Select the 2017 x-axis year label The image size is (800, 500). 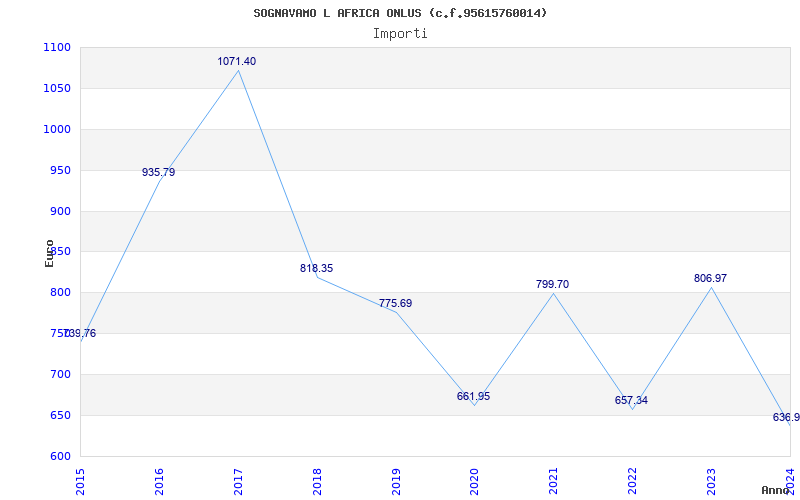[x=238, y=482]
